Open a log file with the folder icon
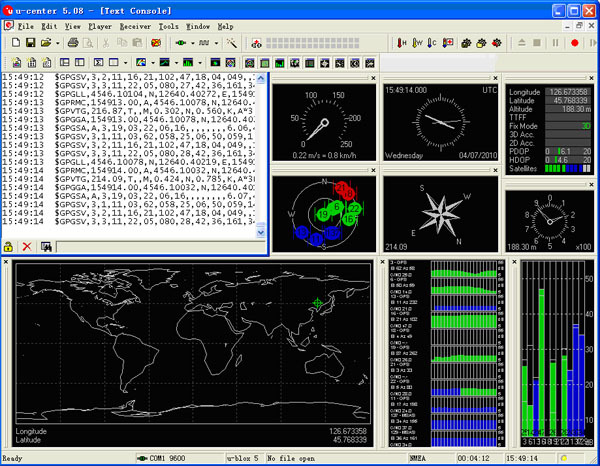The width and height of the screenshot is (600, 466). click(46, 42)
